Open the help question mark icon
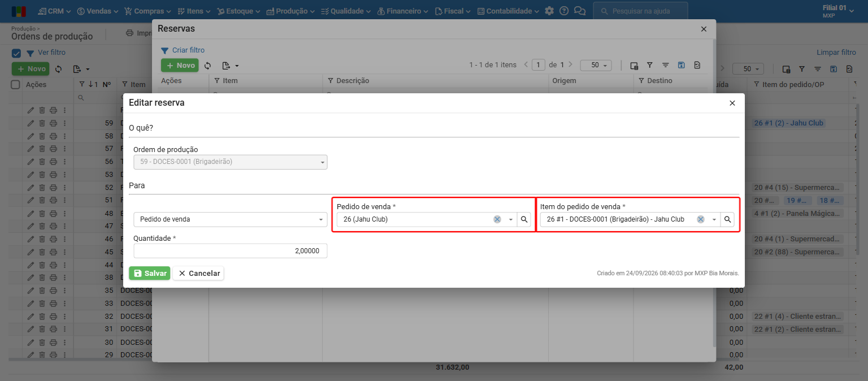This screenshot has width=868, height=381. pos(564,11)
